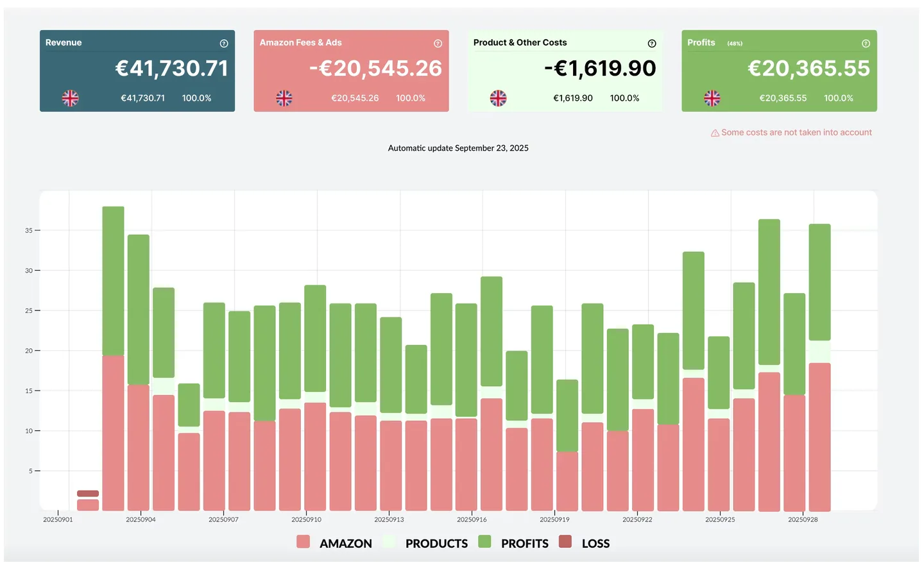924x567 pixels.
Task: Open help icon on Amazon Fees & Ads card
Action: point(438,44)
